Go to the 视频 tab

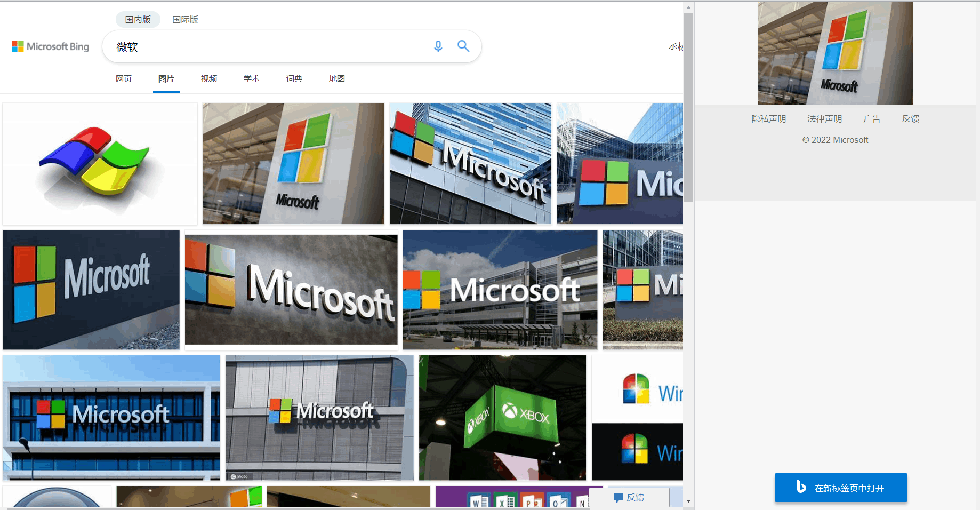tap(209, 78)
